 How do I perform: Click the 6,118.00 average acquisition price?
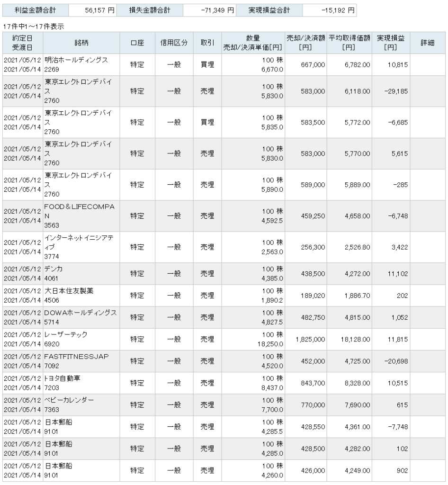click(358, 91)
